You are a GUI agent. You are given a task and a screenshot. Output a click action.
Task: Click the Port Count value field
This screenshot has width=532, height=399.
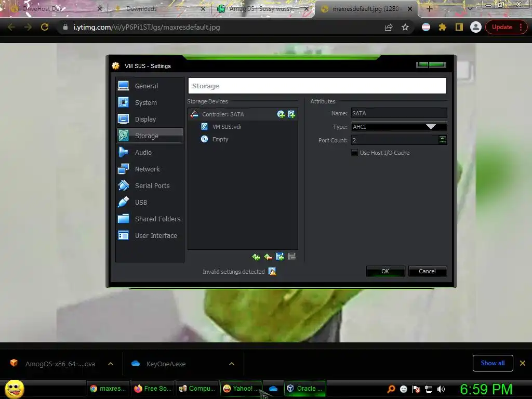coord(395,140)
